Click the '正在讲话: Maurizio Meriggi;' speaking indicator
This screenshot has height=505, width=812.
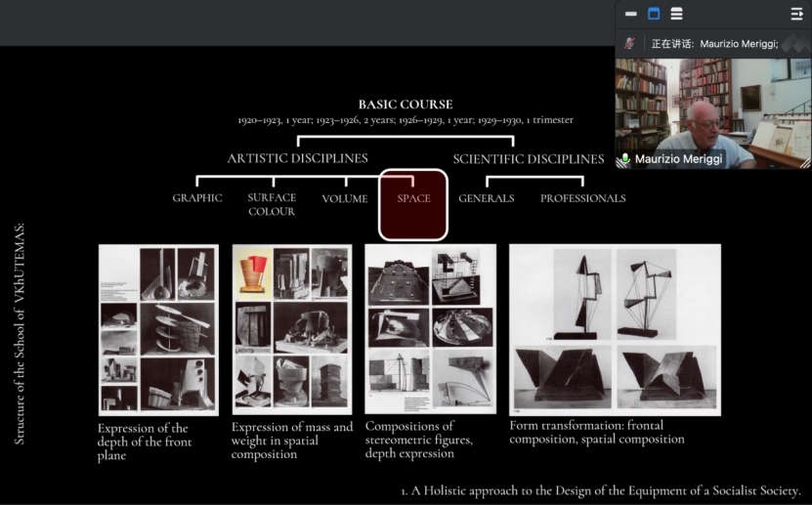pyautogui.click(x=714, y=44)
